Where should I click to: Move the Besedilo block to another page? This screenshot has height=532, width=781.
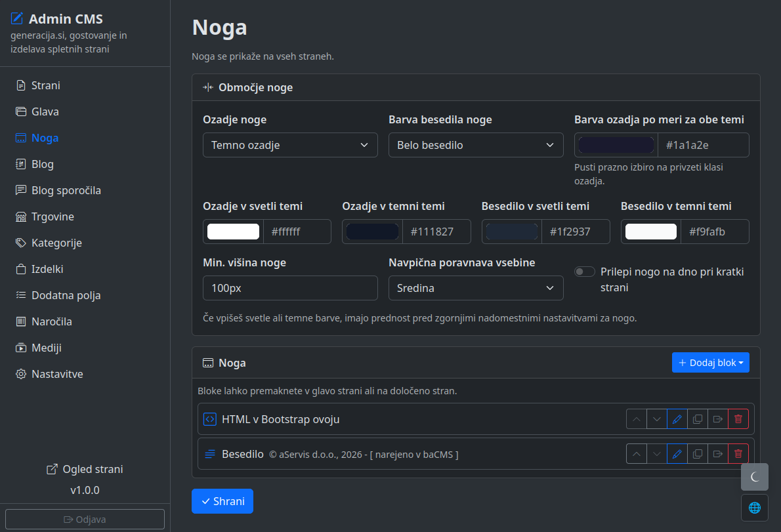point(718,454)
